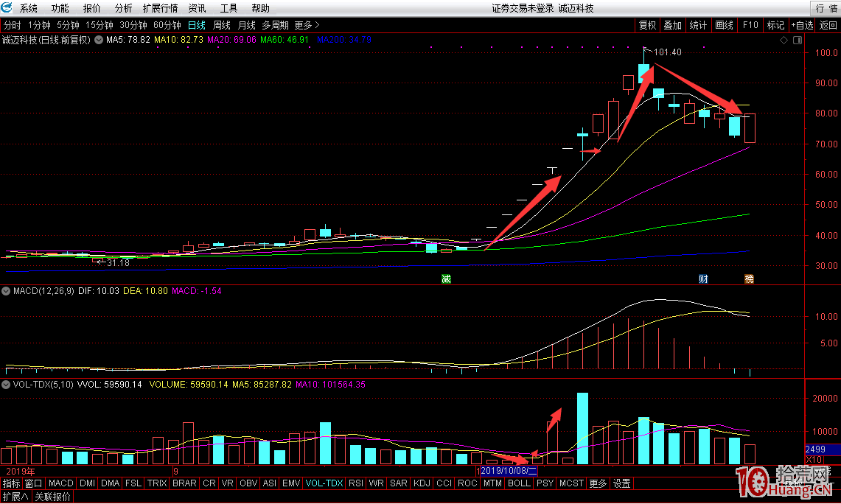Select the OBV indicator tab
Viewport: 841px width, 504px height.
pos(248,483)
